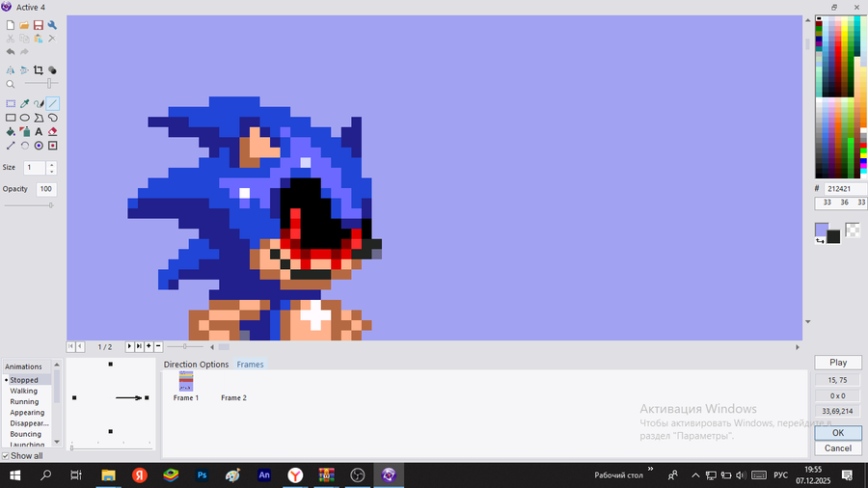Select the Brush tool
The image size is (868, 488).
pyautogui.click(x=39, y=103)
